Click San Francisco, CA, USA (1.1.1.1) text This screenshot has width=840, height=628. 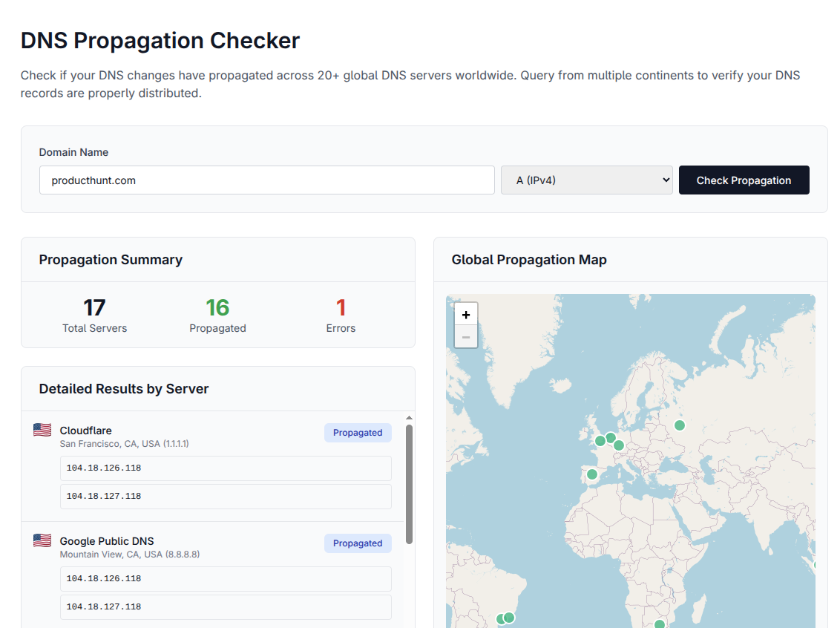coord(124,444)
